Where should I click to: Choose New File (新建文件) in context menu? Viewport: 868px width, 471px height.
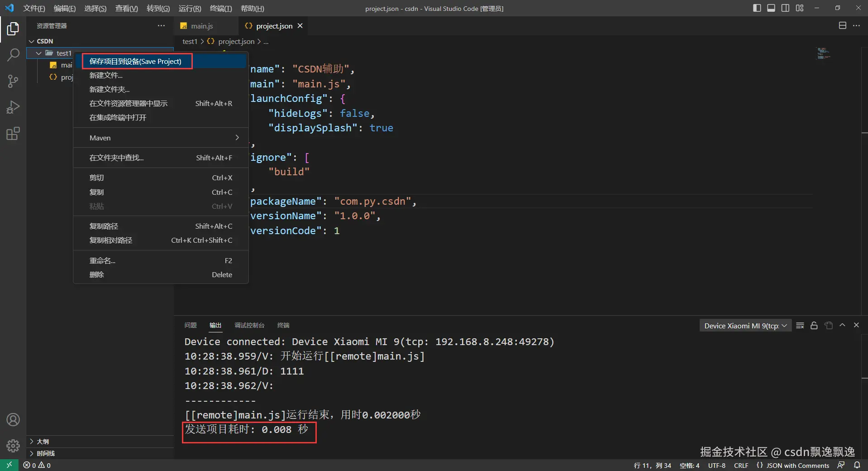[161, 75]
